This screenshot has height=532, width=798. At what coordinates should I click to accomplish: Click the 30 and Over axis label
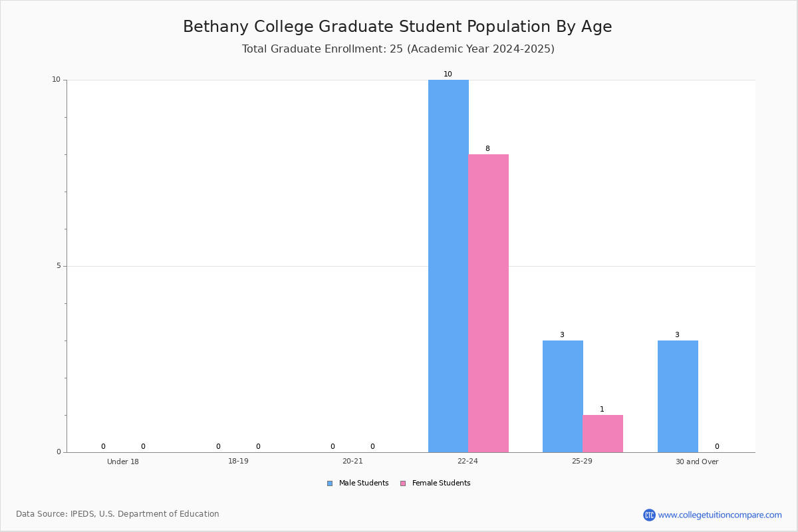[x=697, y=462]
